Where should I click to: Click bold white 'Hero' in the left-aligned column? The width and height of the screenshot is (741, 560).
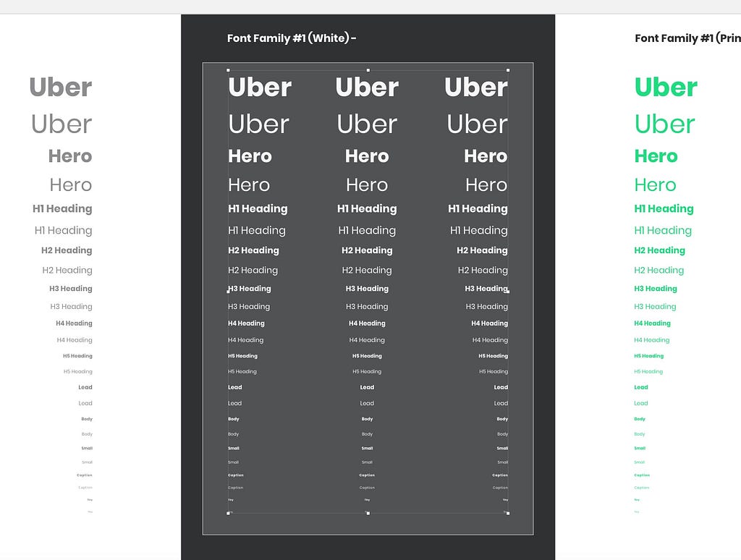pos(250,156)
